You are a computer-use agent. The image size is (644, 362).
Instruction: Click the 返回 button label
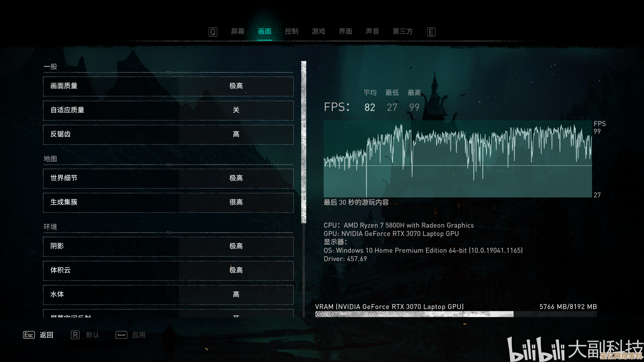click(x=46, y=335)
